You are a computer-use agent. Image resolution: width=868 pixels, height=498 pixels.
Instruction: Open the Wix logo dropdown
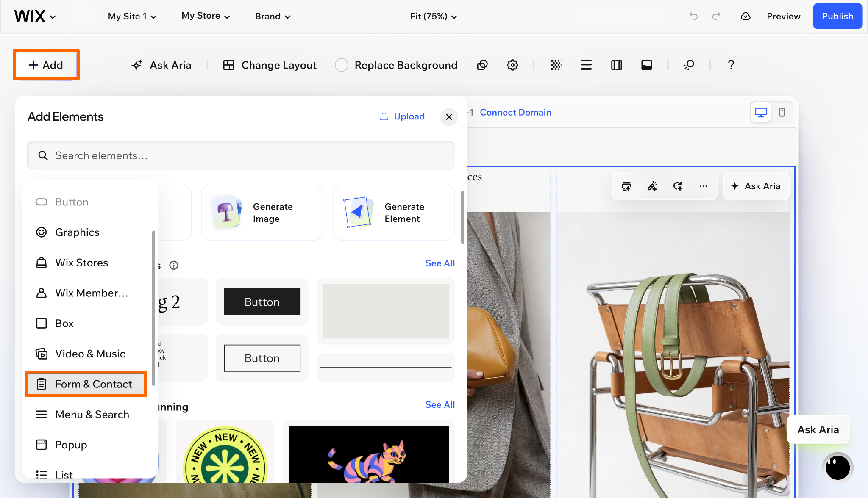click(35, 16)
